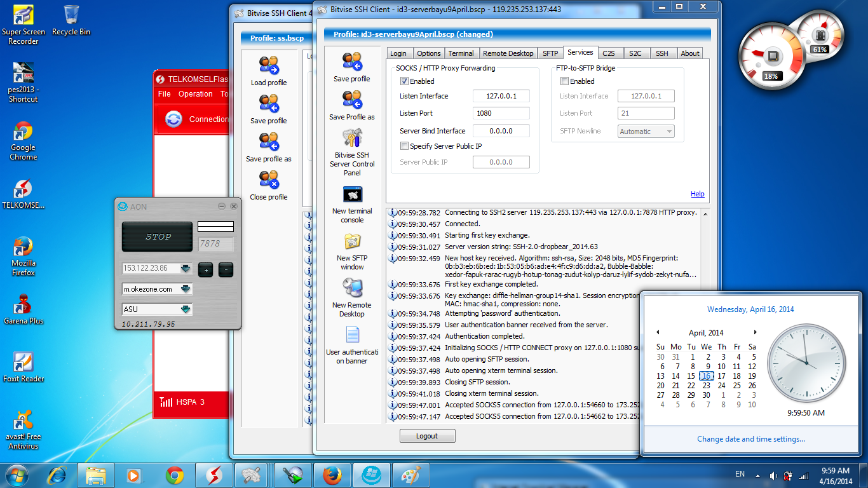Open Foxit Reader desktop icon
Screen dimensions: 868x488
pyautogui.click(x=24, y=367)
